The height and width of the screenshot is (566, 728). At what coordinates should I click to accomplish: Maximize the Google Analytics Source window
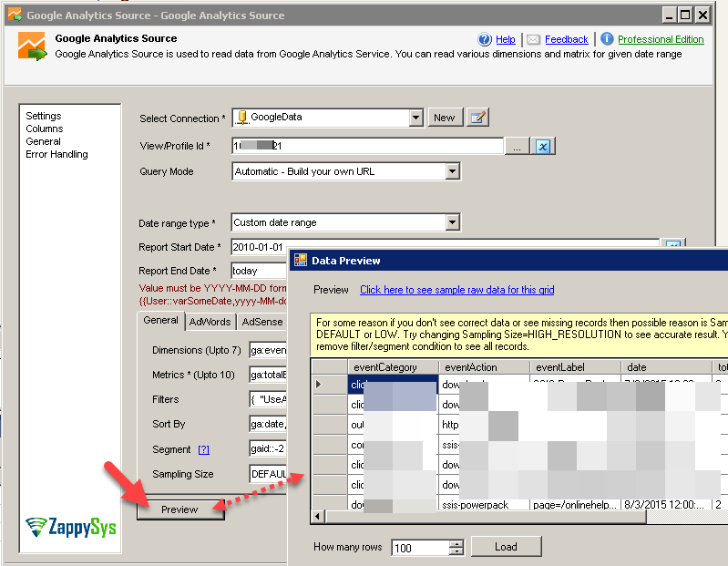(x=685, y=15)
